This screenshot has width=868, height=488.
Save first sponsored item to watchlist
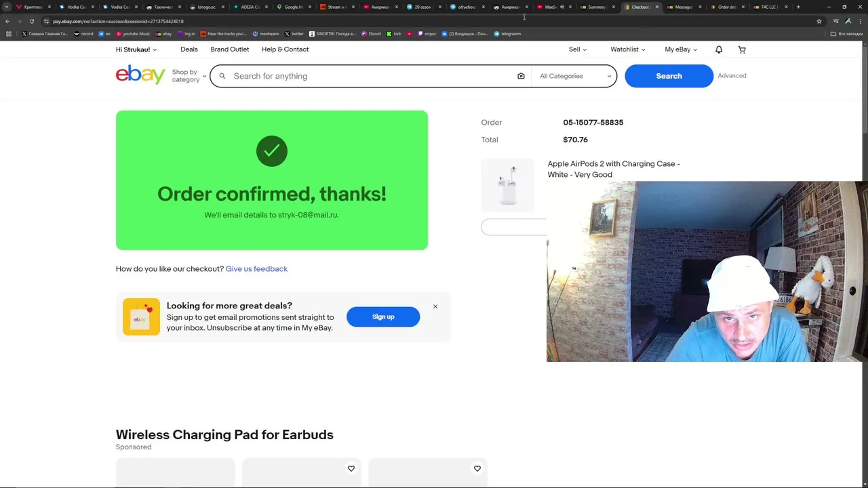pyautogui.click(x=351, y=468)
